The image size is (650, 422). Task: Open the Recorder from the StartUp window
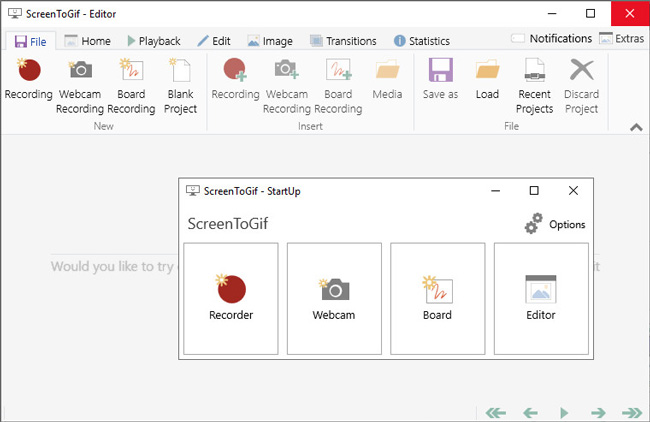pos(231,298)
